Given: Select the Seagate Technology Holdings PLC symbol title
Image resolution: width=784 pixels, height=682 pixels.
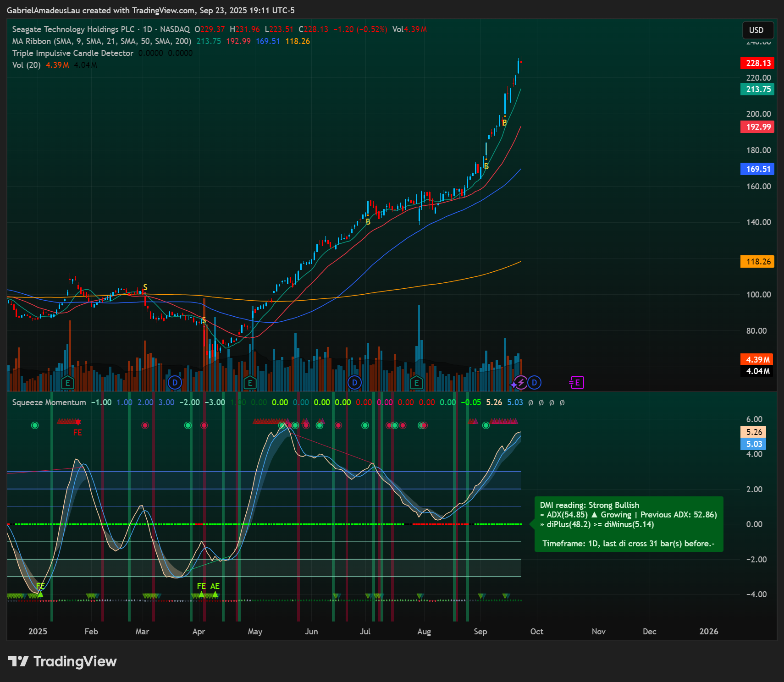Looking at the screenshot, I should 73,29.
